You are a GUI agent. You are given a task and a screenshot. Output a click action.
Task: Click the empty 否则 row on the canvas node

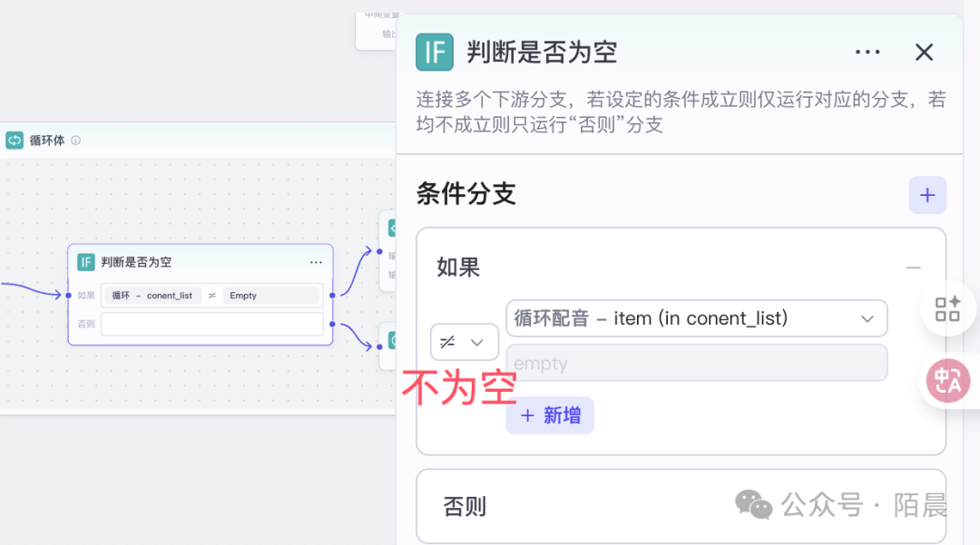click(211, 324)
